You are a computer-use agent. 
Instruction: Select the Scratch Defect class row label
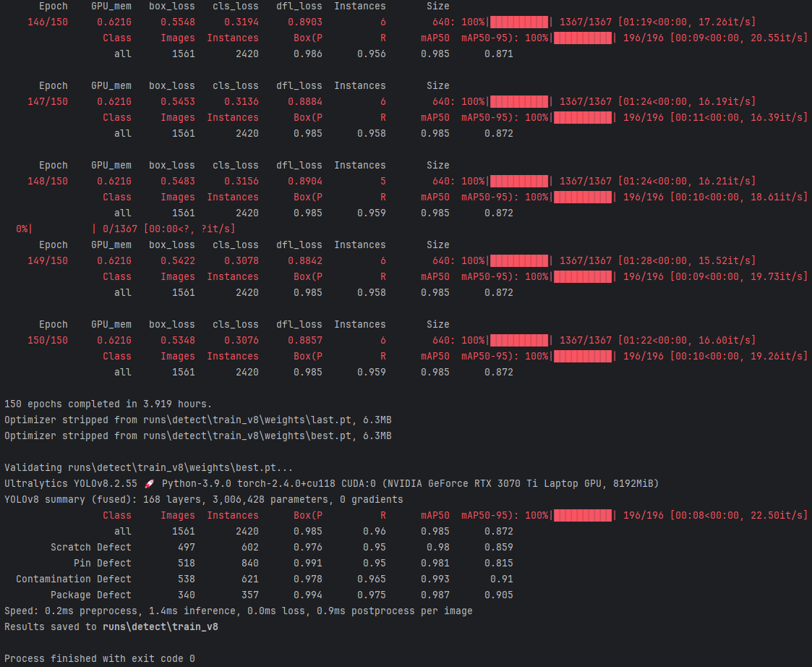[91, 547]
